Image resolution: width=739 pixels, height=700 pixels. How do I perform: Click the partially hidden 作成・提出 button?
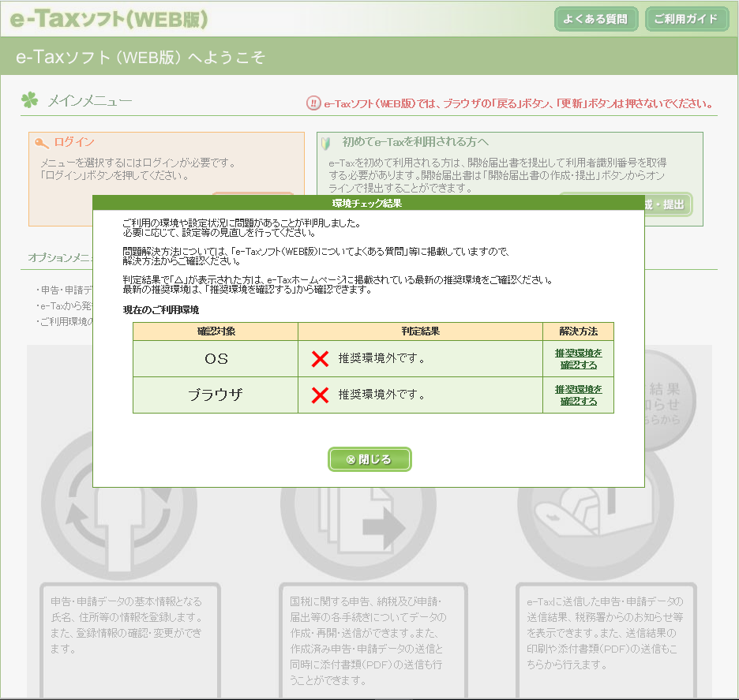tap(668, 204)
